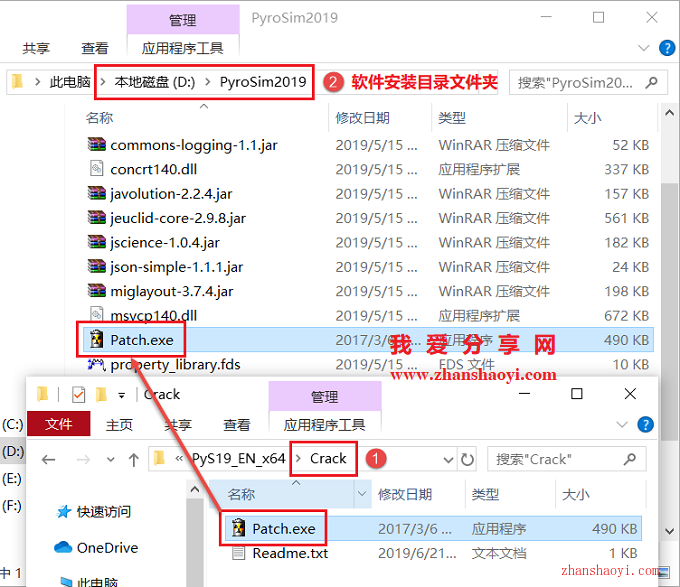The width and height of the screenshot is (680, 587).
Task: Switch to the 查看 tab in Crack window
Action: point(236,424)
